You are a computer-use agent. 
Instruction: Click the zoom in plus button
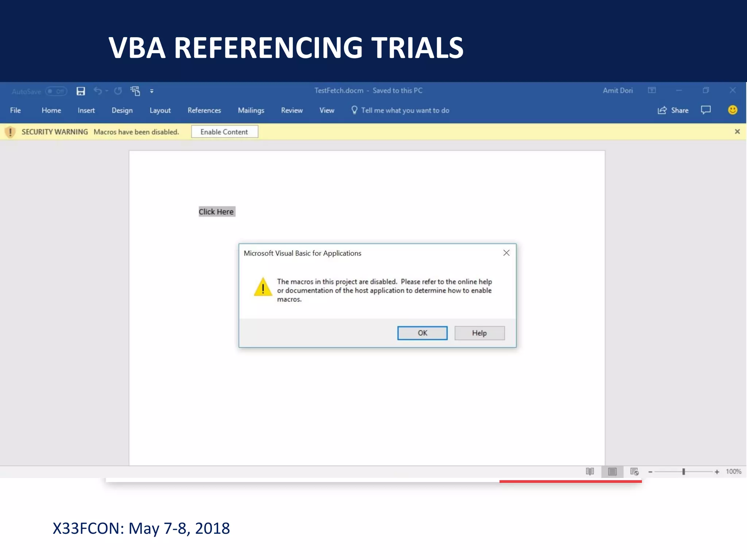[x=717, y=472]
